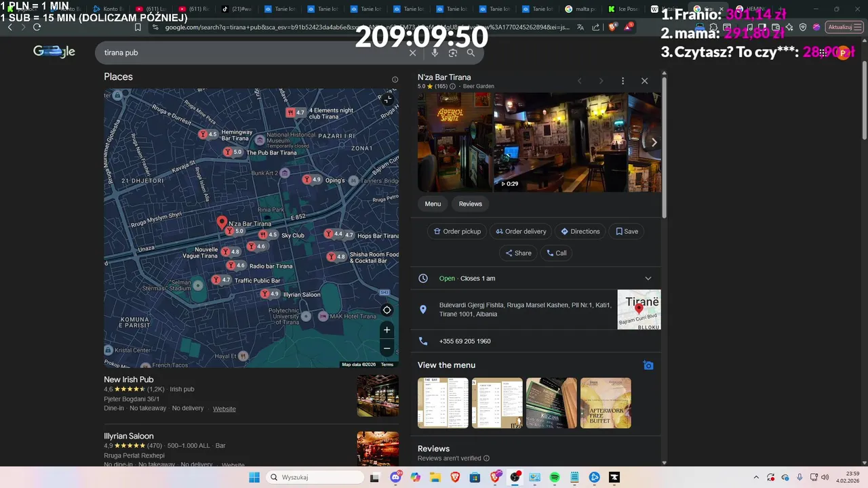Click the Order delivery button
Viewport: 868px width, 488px height.
point(521,232)
